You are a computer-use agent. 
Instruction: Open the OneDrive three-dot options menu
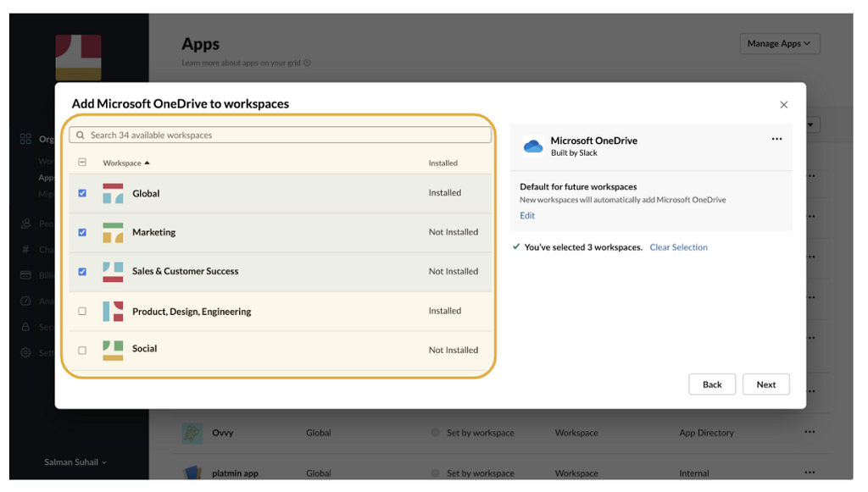776,139
